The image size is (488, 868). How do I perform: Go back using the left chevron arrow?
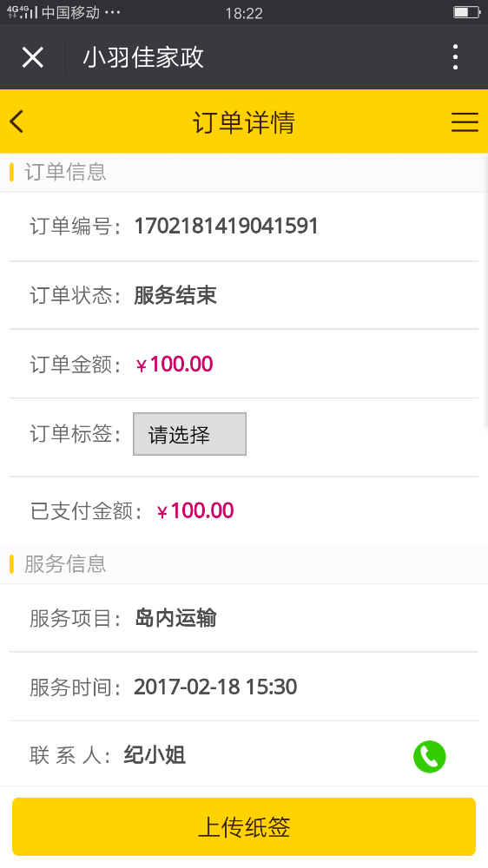17,122
